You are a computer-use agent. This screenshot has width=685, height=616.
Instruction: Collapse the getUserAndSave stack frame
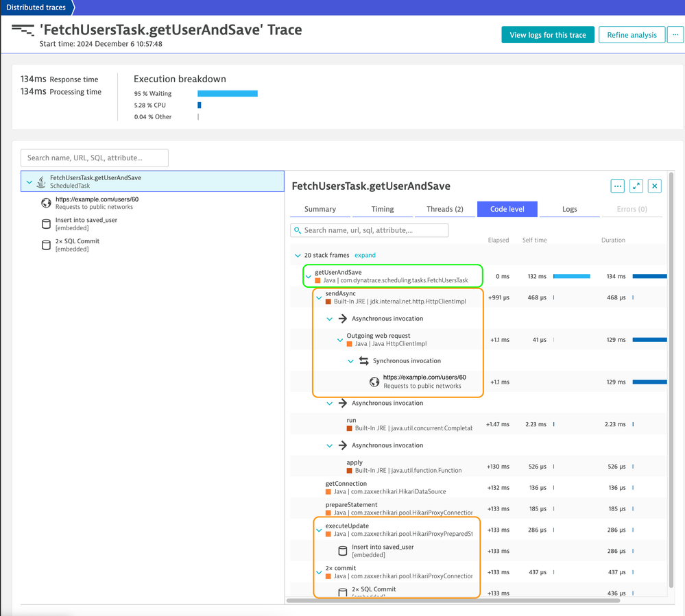pos(309,276)
